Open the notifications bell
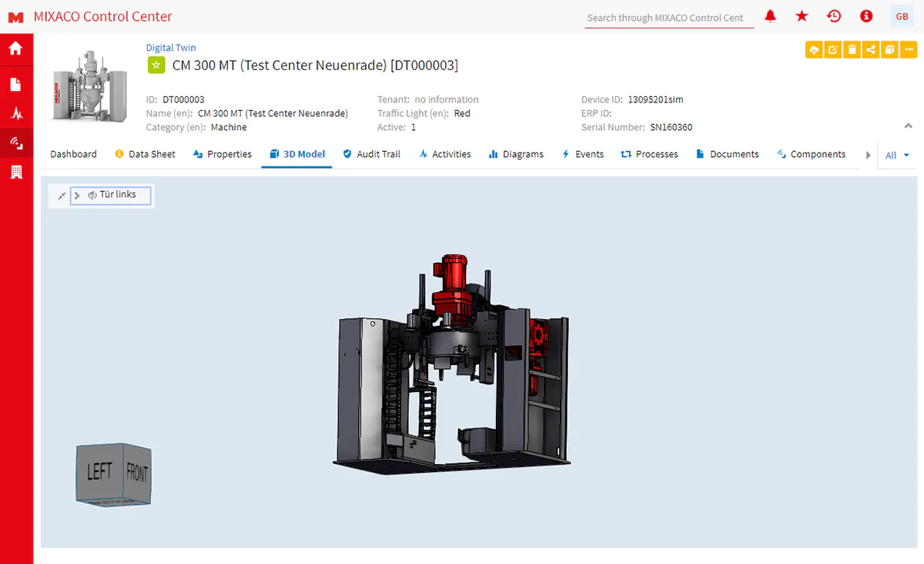This screenshot has width=924, height=564. 770,16
